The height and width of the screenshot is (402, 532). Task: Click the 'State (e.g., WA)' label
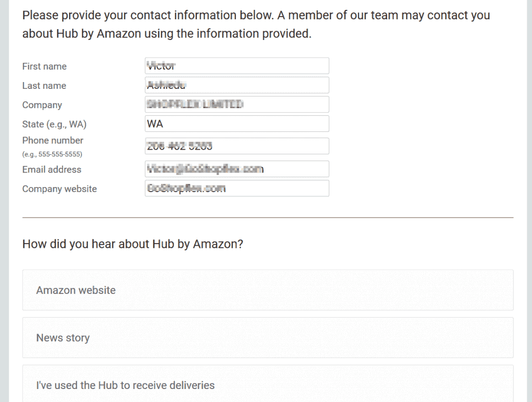[54, 125]
